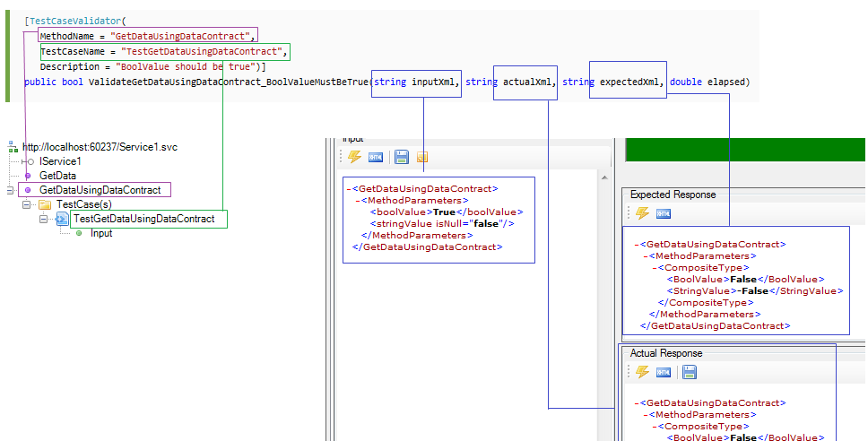Select GetDataUsingDataContract method in the tree
The width and height of the screenshot is (868, 441).
(100, 190)
